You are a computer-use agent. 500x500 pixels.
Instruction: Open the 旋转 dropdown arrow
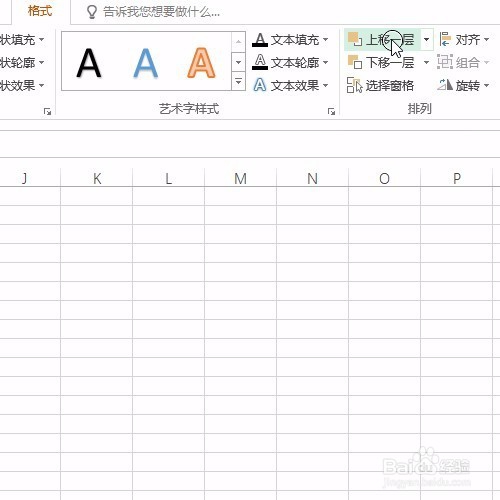[486, 86]
